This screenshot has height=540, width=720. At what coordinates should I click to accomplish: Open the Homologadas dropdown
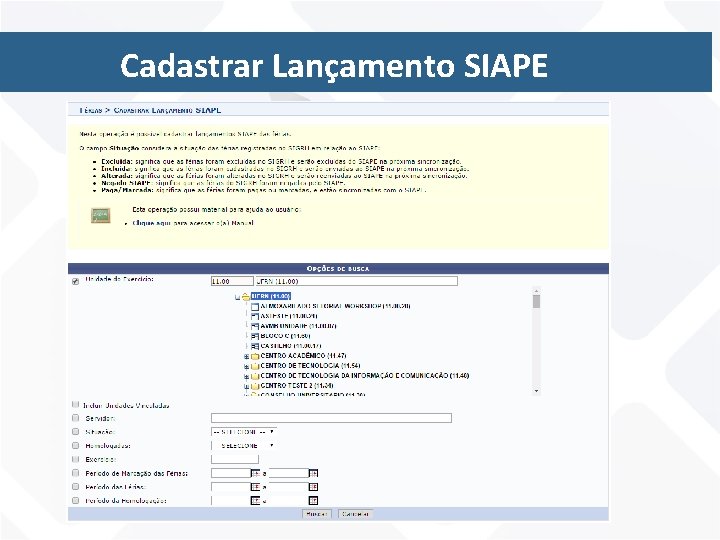(x=244, y=446)
